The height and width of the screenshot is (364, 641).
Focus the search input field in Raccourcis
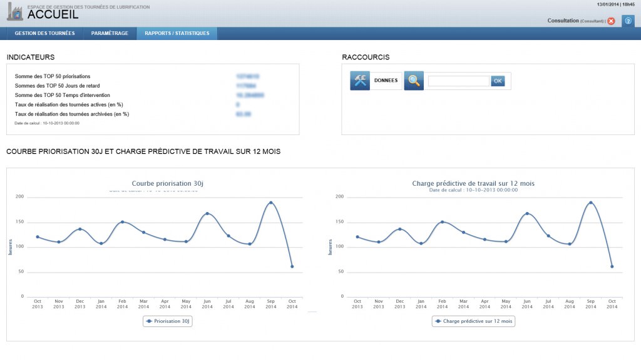458,81
